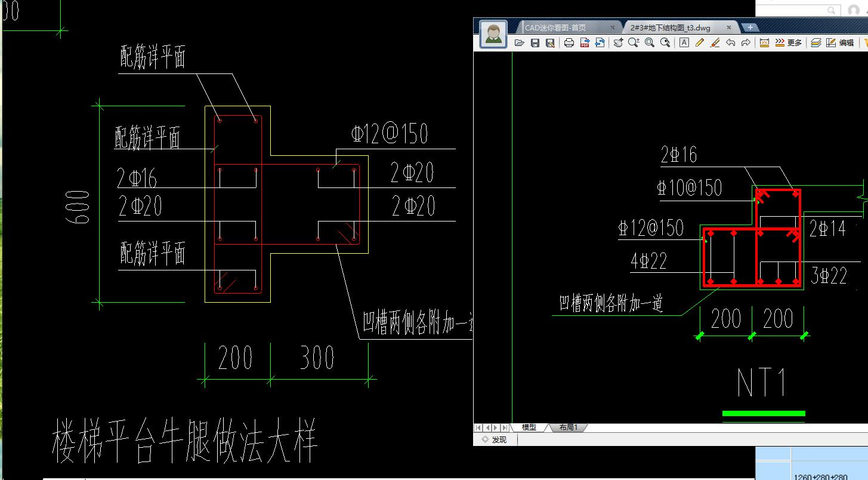The width and height of the screenshot is (868, 480).
Task: Click the Save As disk-with-pencil icon
Action: pos(550,42)
